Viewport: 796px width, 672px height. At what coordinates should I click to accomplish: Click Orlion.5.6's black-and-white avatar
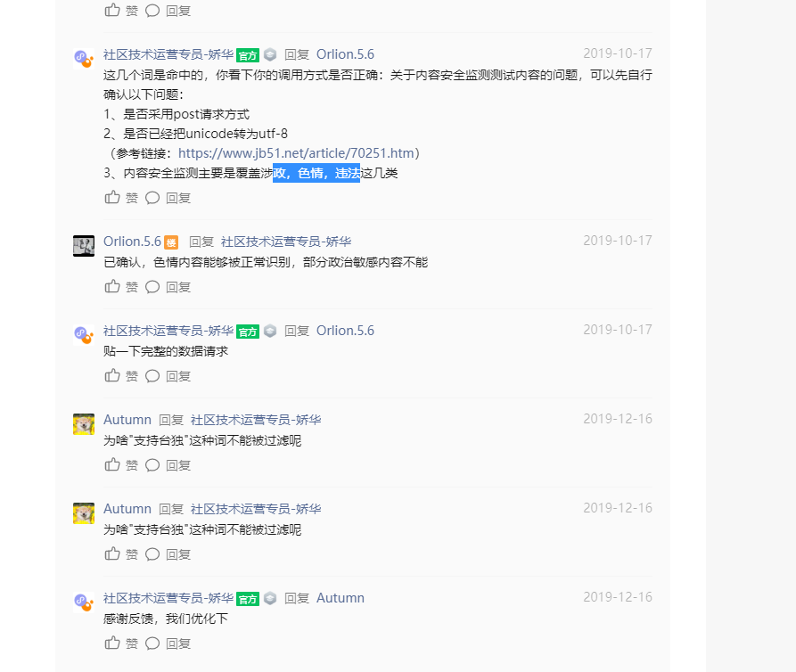(x=84, y=246)
